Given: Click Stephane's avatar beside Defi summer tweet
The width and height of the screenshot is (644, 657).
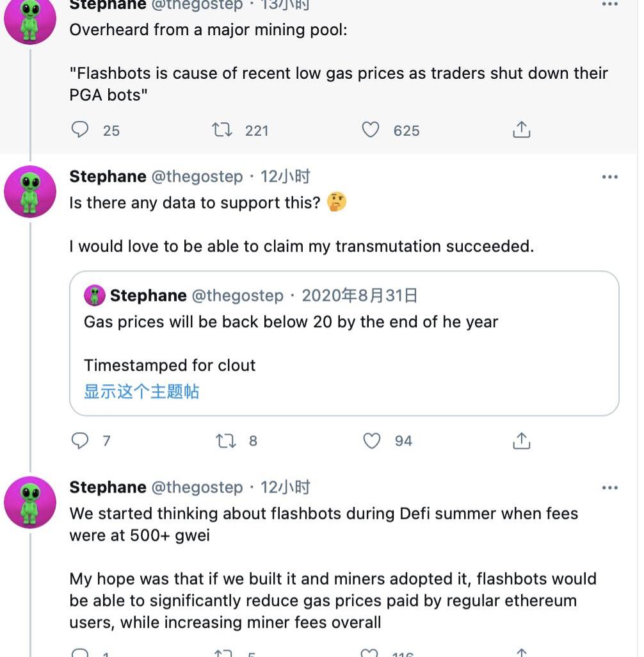Looking at the screenshot, I should tap(30, 502).
